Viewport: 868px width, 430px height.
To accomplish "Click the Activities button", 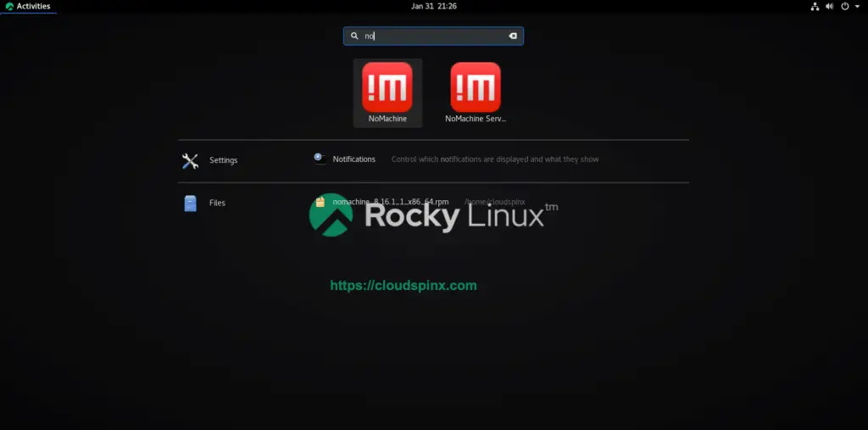I will click(x=28, y=7).
